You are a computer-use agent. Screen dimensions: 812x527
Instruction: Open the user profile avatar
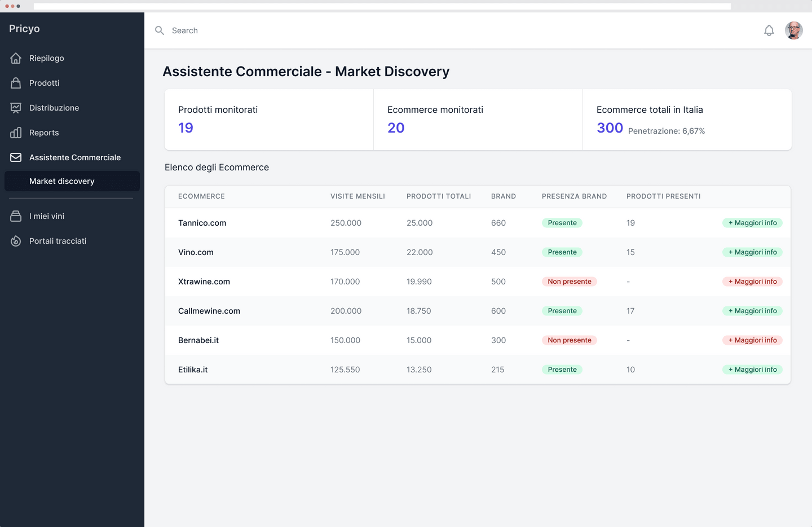[x=794, y=30]
